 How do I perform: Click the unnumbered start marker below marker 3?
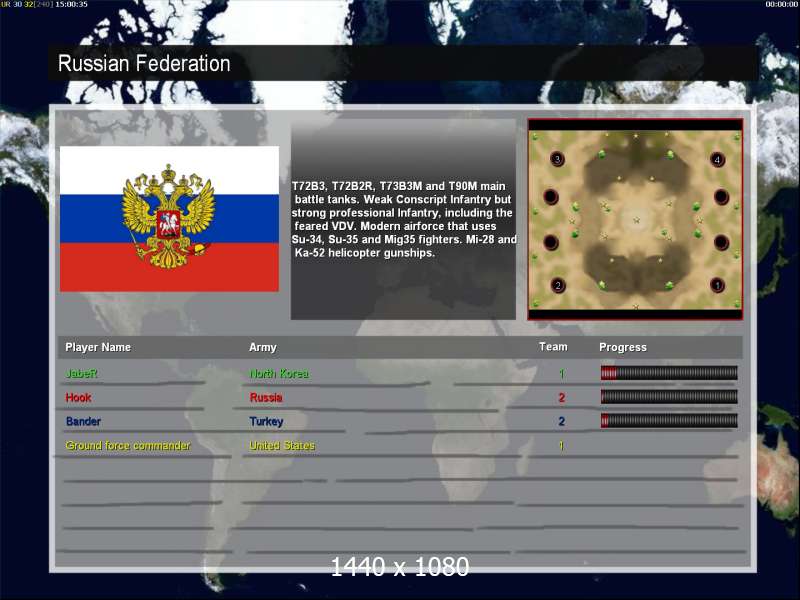pos(551,196)
